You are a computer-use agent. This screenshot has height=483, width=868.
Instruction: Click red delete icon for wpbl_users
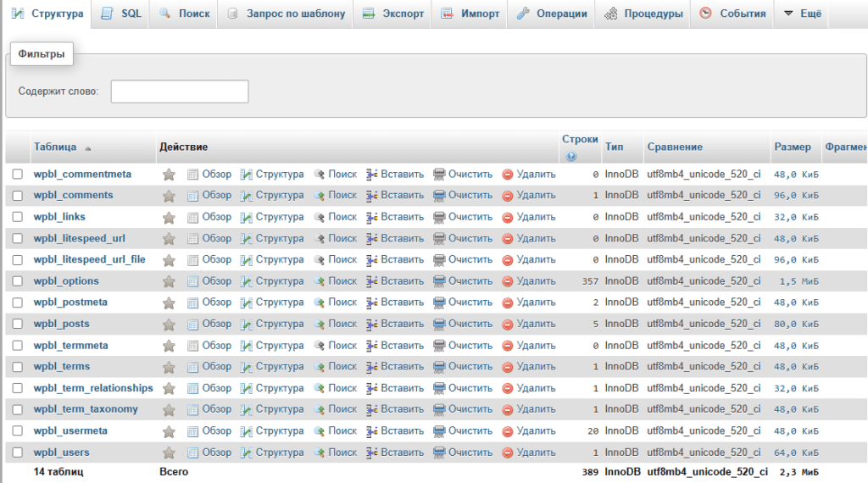tap(508, 453)
